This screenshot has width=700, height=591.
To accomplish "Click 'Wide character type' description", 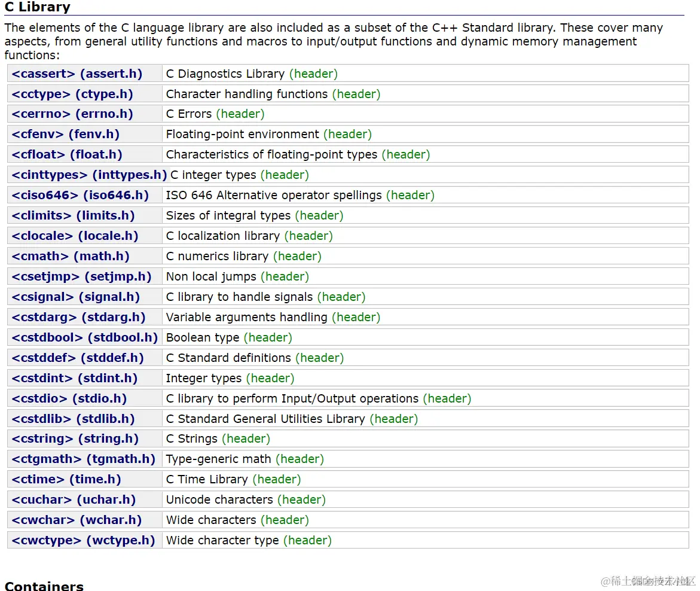I will 222,541.
